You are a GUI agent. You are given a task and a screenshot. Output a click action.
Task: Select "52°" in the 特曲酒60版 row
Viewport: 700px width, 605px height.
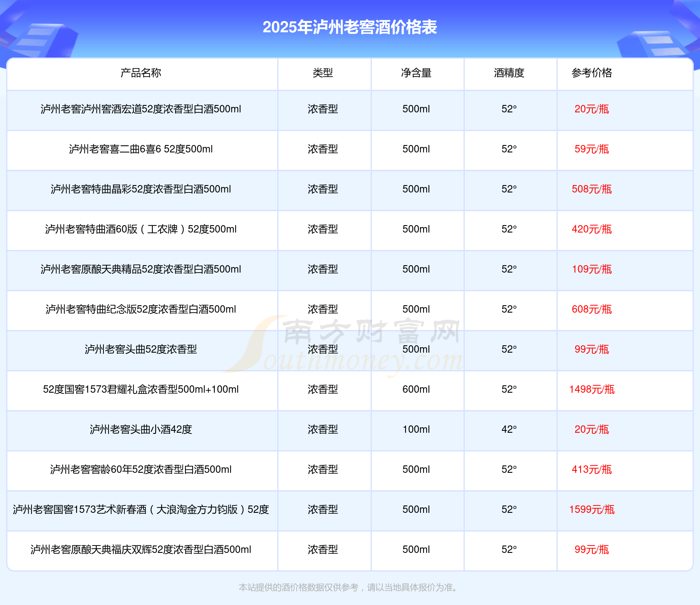click(509, 229)
